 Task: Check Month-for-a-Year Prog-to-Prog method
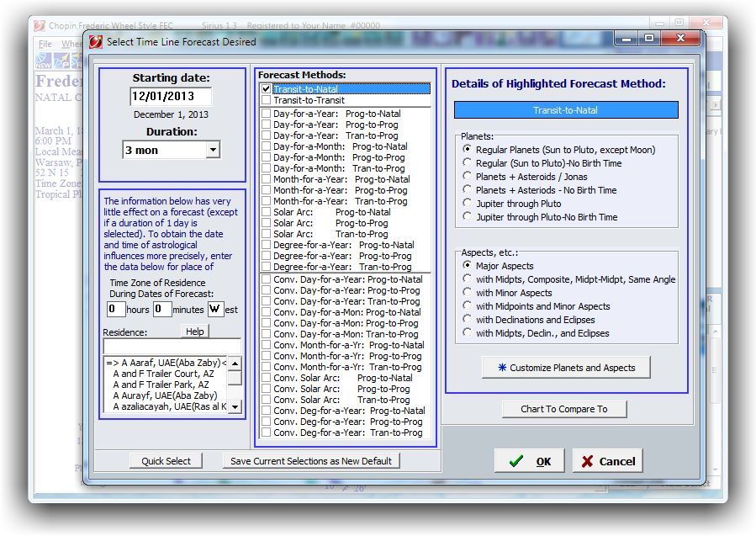point(266,190)
